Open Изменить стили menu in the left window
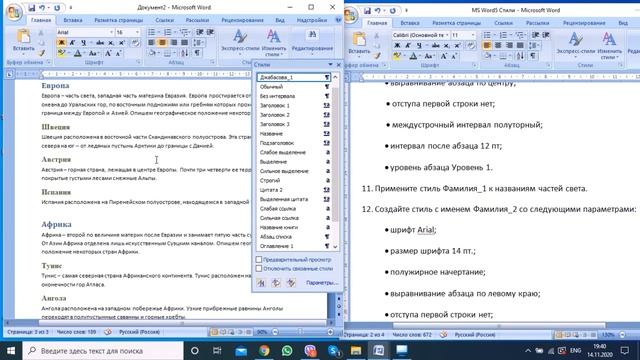 pyautogui.click(x=274, y=43)
